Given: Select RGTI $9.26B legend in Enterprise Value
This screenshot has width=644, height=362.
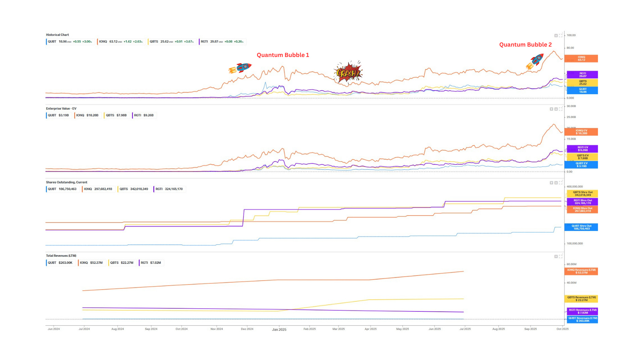Looking at the screenshot, I should point(144,115).
